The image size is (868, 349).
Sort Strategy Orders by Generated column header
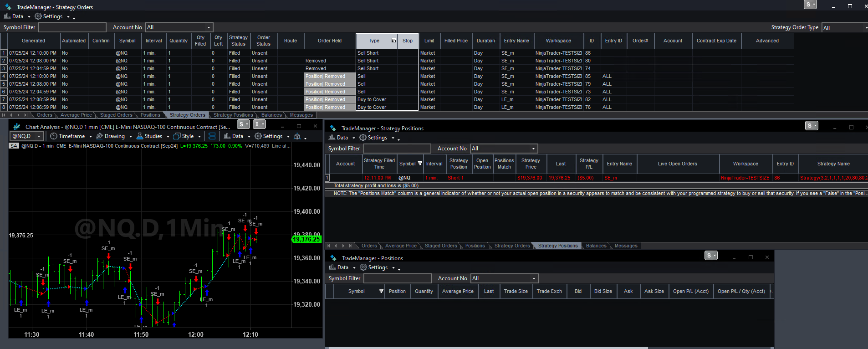34,41
